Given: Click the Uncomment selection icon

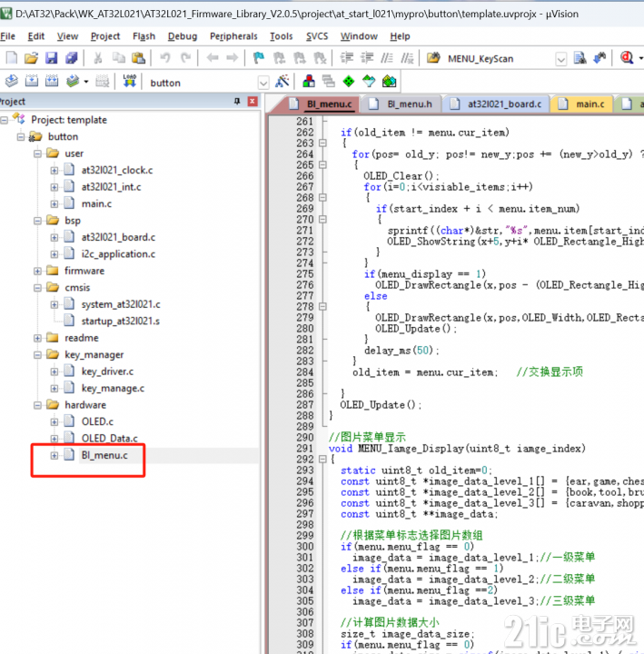Looking at the screenshot, I should (x=407, y=57).
